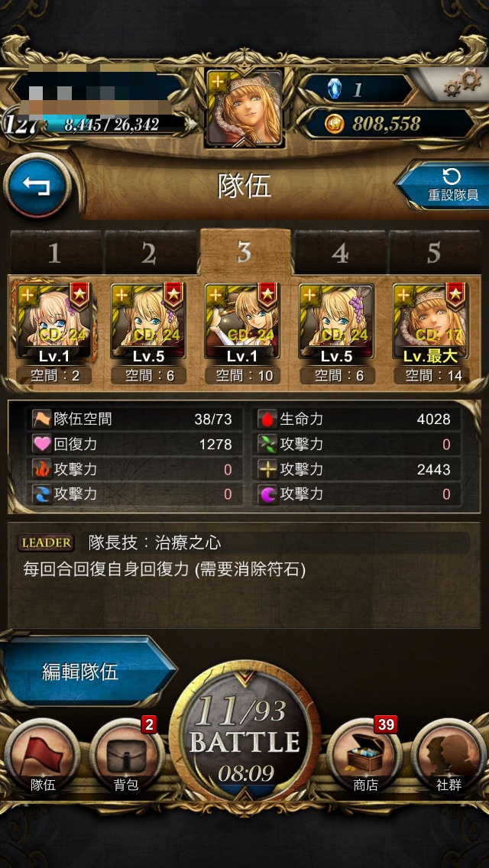Viewport: 489px width, 868px height.
Task: Switch to team tab 4
Action: click(339, 253)
